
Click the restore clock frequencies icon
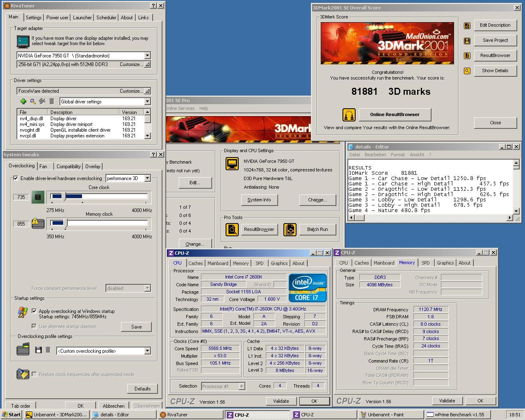click(x=23, y=374)
